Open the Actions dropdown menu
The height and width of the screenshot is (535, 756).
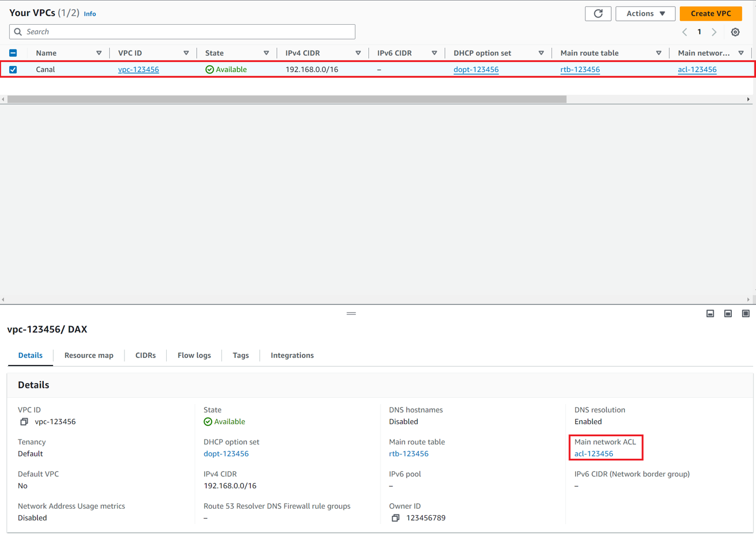pyautogui.click(x=645, y=14)
